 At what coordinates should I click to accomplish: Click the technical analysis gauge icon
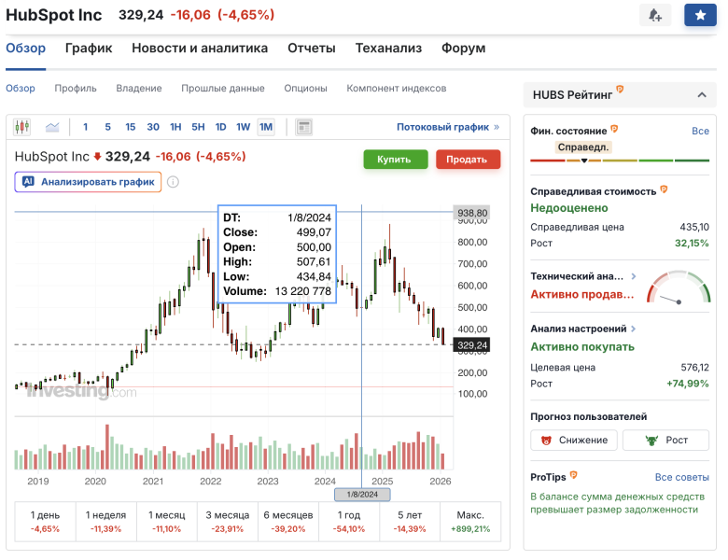pyautogui.click(x=679, y=287)
